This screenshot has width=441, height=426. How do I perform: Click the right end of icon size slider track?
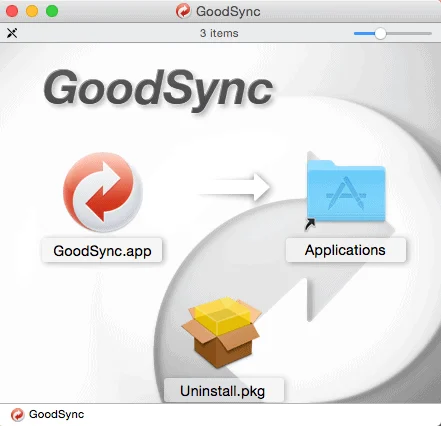(x=430, y=33)
